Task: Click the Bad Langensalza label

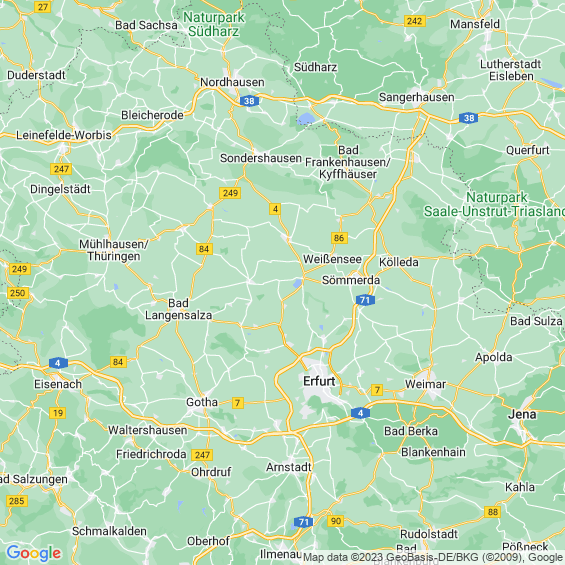Action: [178, 309]
